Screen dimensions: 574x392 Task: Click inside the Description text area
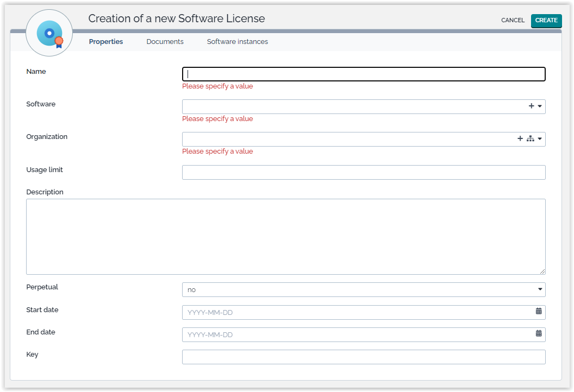click(285, 236)
